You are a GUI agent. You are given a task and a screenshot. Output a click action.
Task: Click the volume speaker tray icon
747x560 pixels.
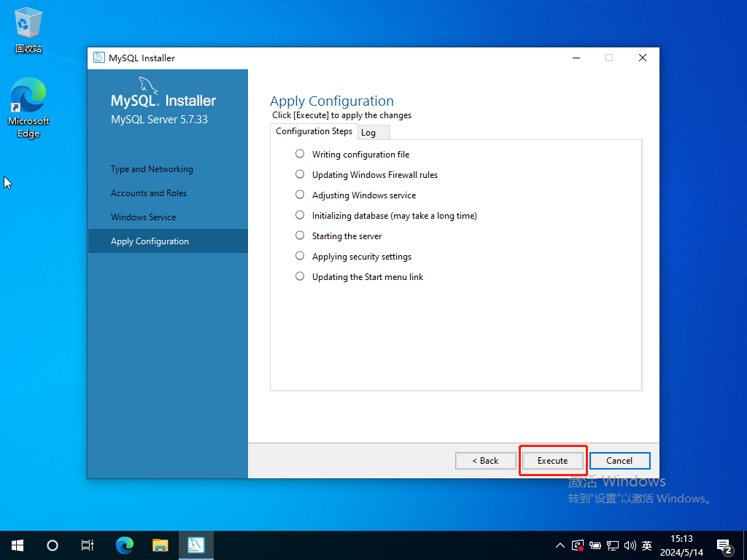pos(630,545)
